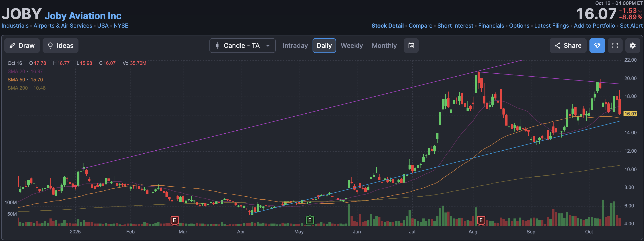This screenshot has width=644, height=241.
Task: Open the USA country link
Action: [103, 26]
